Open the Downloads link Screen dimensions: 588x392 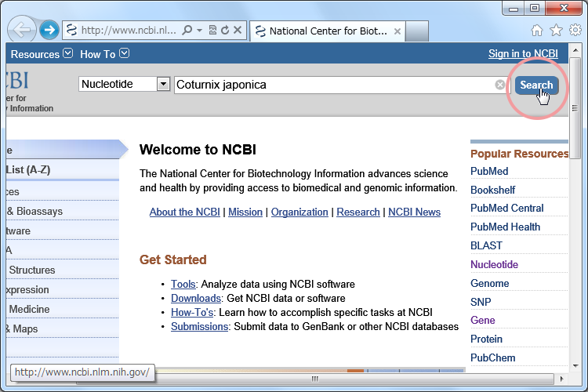[x=196, y=298]
